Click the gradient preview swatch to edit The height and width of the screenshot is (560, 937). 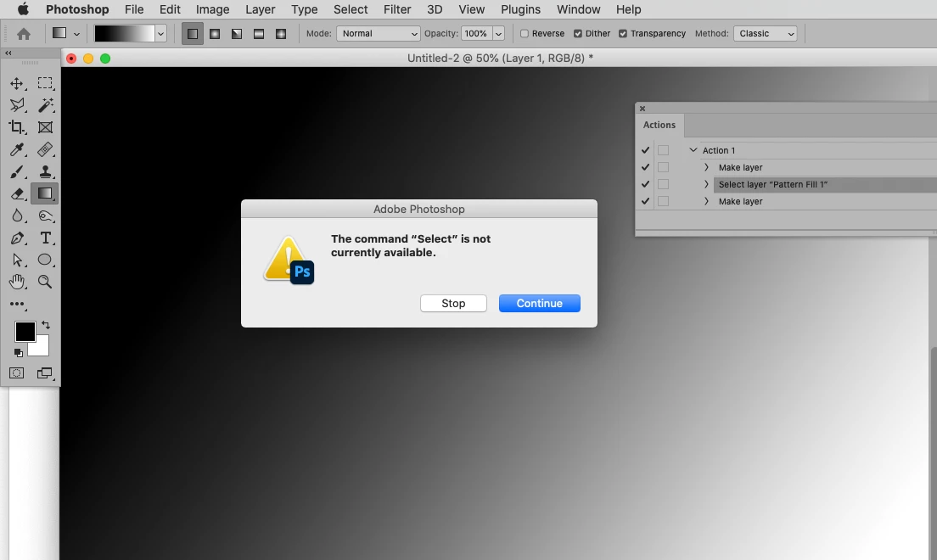[x=124, y=33]
